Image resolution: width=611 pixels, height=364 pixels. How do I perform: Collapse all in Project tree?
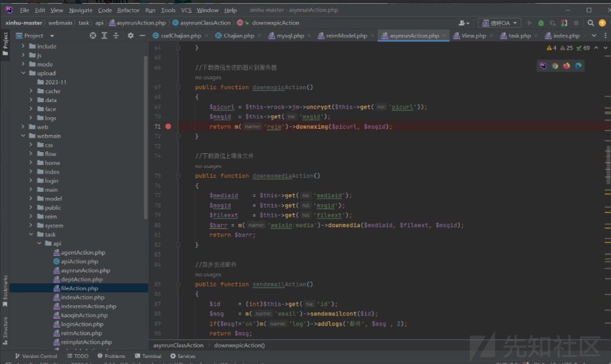coord(116,35)
